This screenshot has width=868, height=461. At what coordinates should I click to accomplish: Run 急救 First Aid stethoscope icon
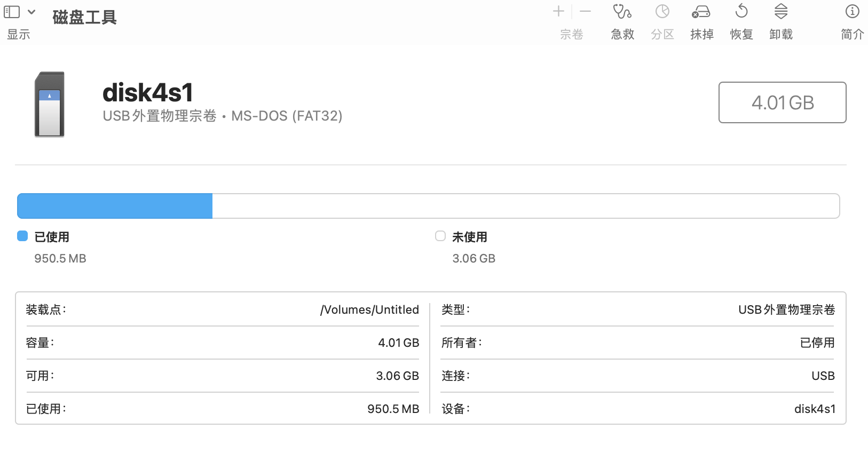coord(622,11)
